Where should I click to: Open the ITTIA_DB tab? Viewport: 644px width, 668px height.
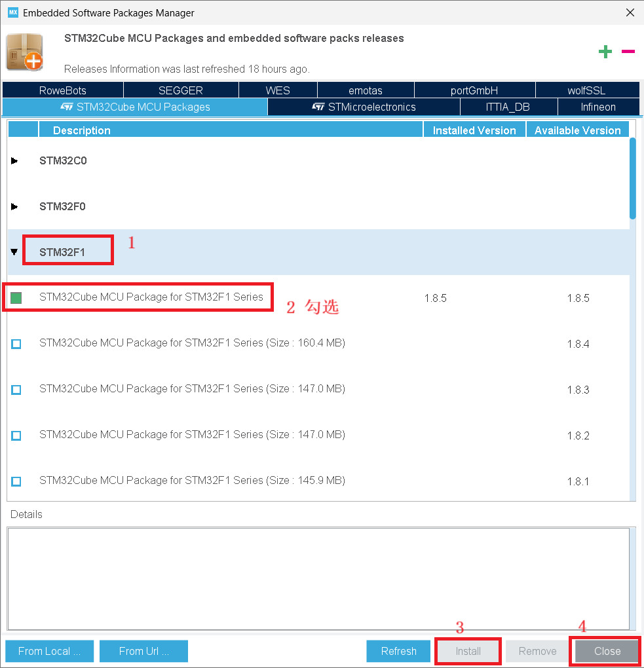[x=508, y=107]
